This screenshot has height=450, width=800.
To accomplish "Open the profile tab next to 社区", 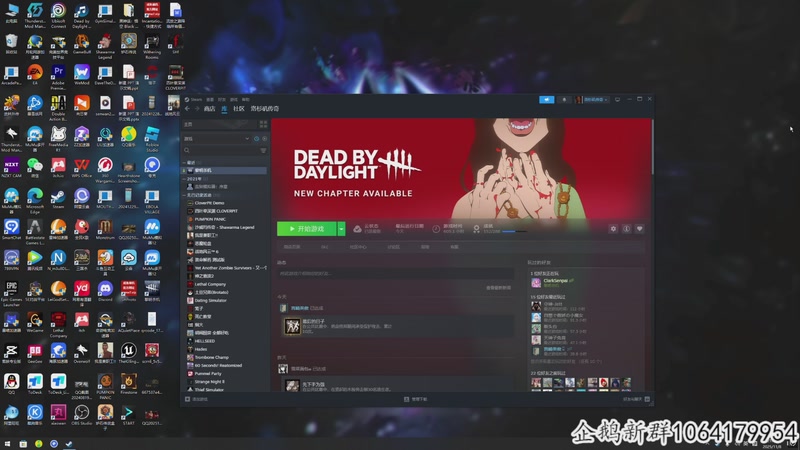I will [265, 109].
